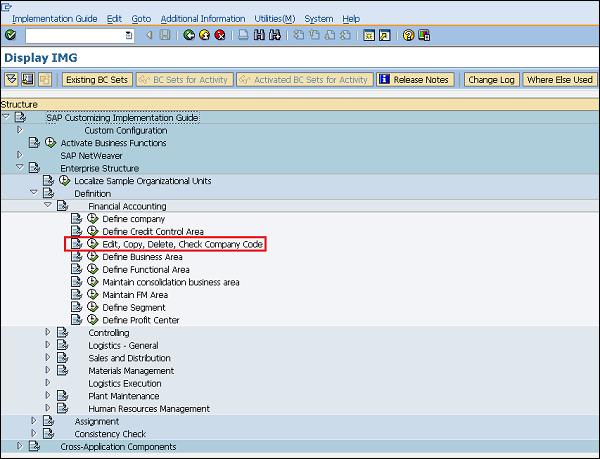Click the Existing BC Sets button
The height and width of the screenshot is (459, 600).
click(x=97, y=79)
